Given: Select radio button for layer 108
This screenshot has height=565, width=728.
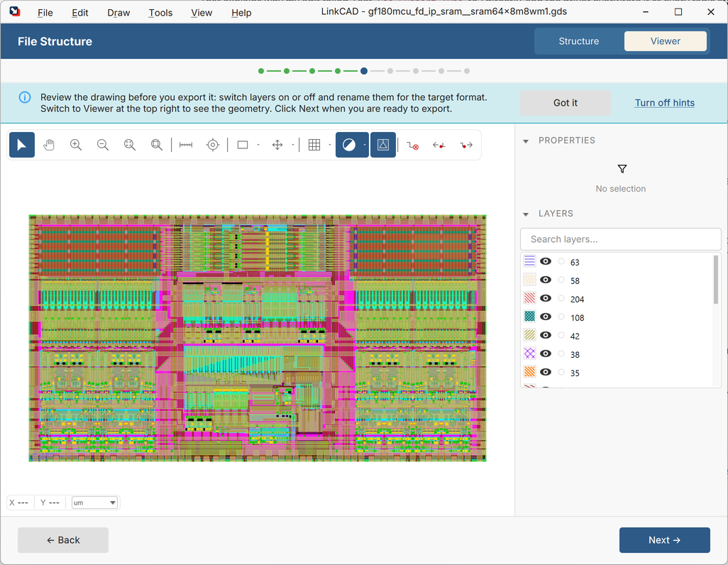Looking at the screenshot, I should click(x=561, y=317).
